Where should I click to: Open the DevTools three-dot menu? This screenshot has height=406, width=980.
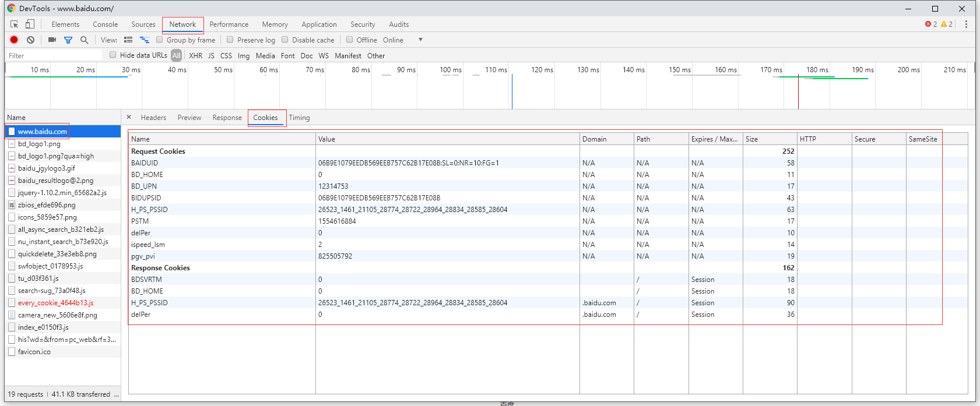[966, 24]
